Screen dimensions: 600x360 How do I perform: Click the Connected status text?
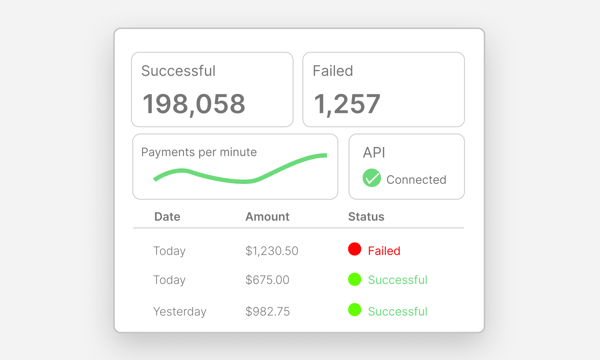tap(416, 179)
